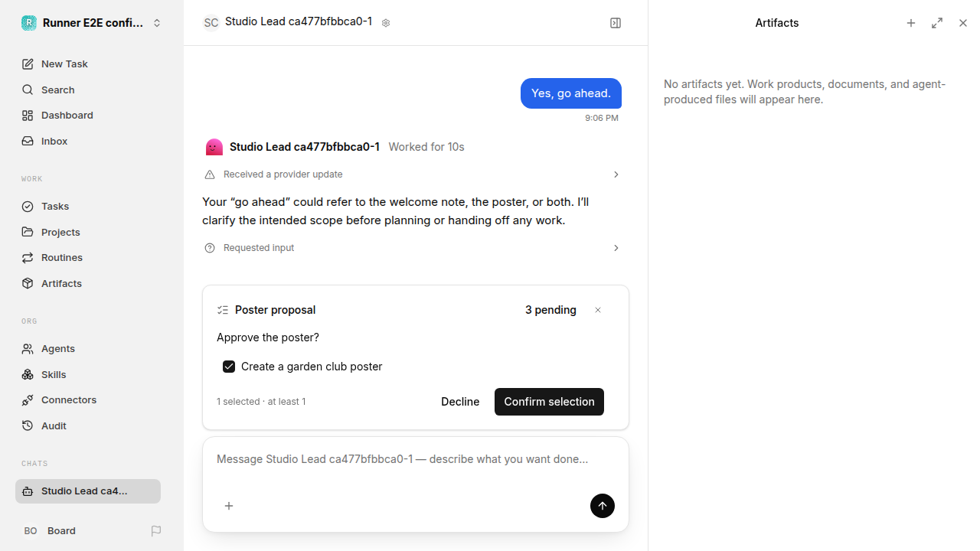Select the Studio Lead chat in sidebar

point(88,491)
